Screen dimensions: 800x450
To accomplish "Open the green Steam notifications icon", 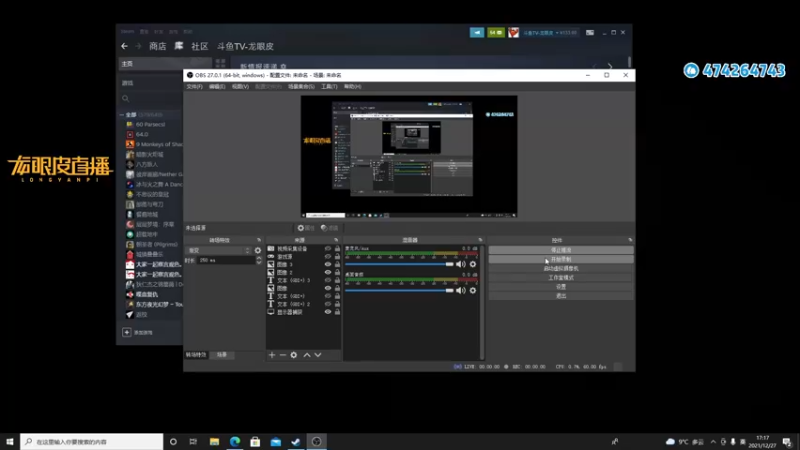I will [495, 32].
